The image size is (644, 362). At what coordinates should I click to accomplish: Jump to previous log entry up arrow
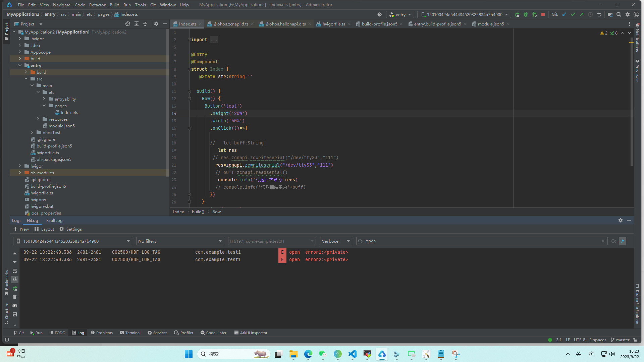tap(15, 253)
